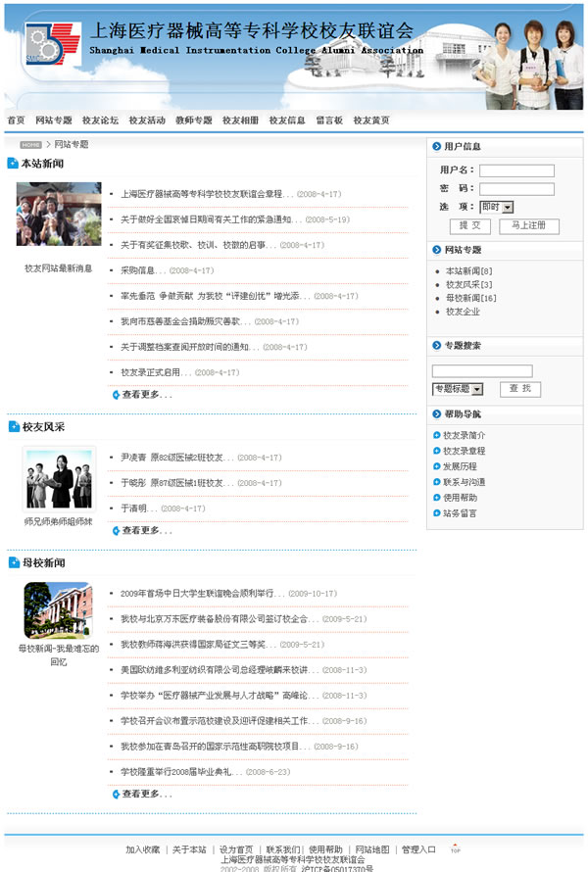
Task: Open 留言板 navigation item
Action: click(329, 121)
